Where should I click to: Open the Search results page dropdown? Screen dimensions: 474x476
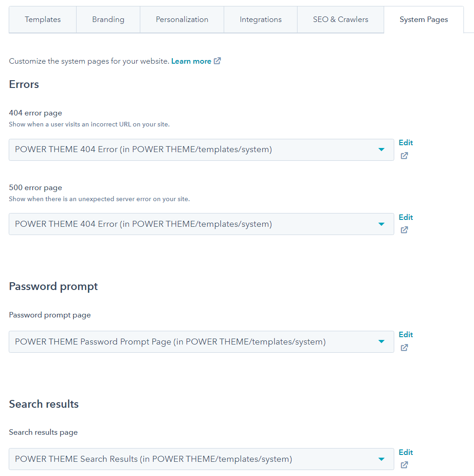202,459
